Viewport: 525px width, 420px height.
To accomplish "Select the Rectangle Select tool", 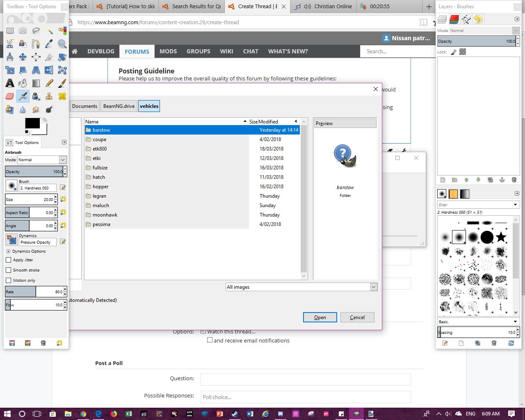I will tap(10, 31).
